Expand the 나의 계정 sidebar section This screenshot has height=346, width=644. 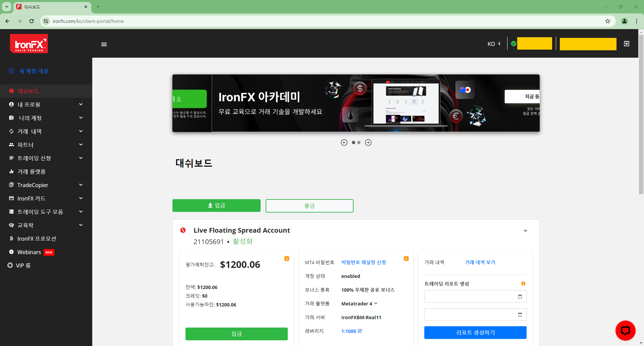30,118
